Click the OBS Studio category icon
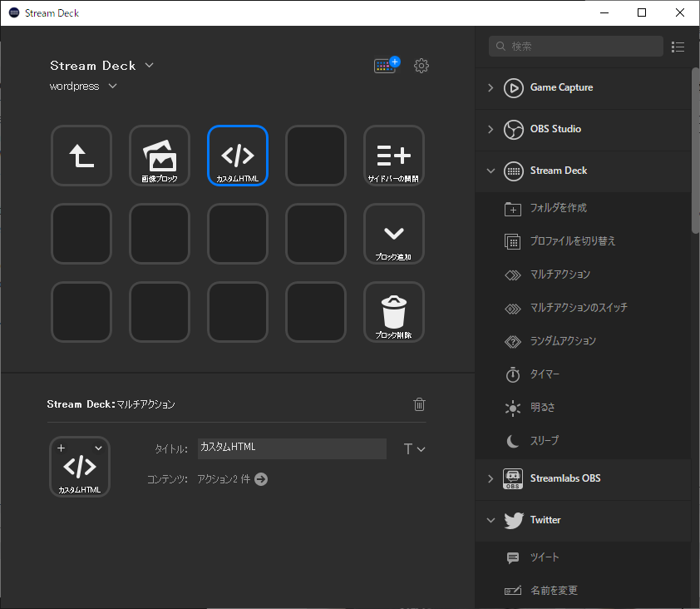Viewport: 700px width, 609px height. (x=514, y=130)
